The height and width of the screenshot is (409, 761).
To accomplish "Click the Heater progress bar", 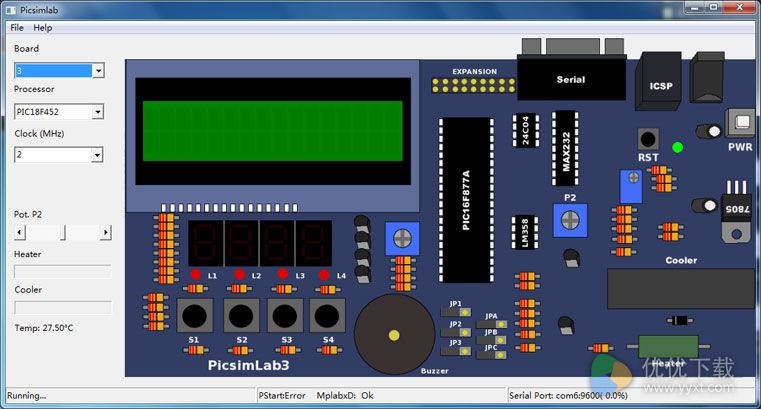I will [63, 271].
